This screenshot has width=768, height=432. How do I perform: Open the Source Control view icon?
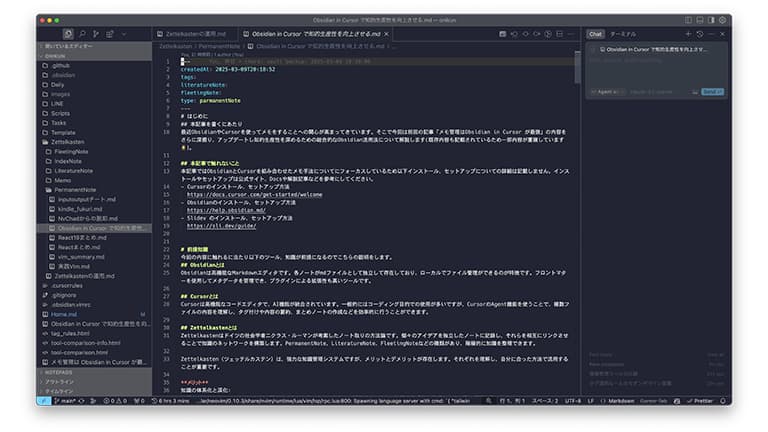(x=96, y=34)
